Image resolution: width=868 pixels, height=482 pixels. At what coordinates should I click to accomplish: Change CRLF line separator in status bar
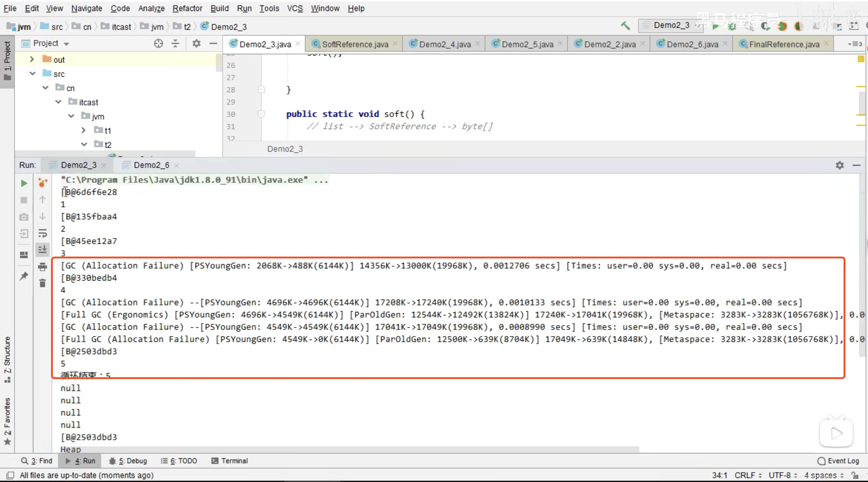click(748, 475)
